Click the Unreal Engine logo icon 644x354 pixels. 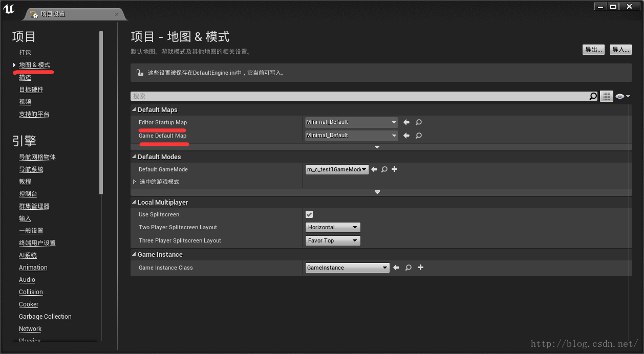pyautogui.click(x=9, y=9)
